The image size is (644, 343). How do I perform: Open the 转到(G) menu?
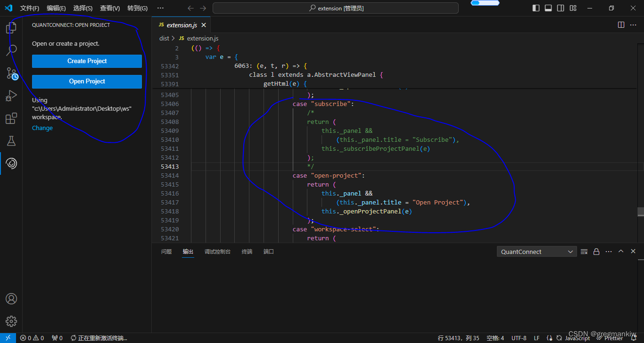click(x=137, y=8)
